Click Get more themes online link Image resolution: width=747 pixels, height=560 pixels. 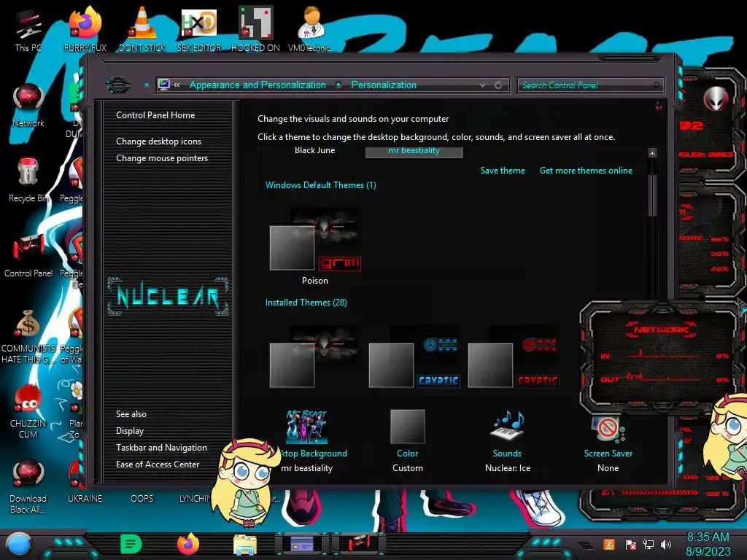[586, 171]
